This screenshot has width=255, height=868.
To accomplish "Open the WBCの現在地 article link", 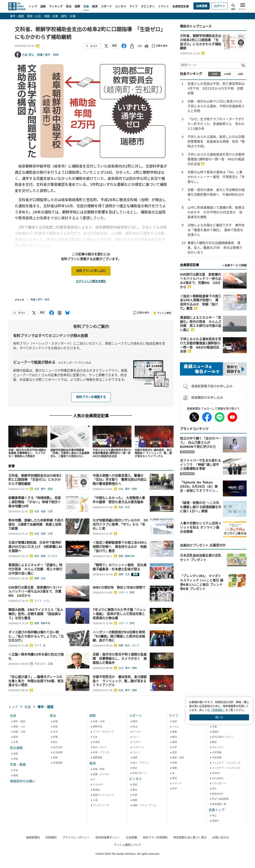I will [119, 587].
